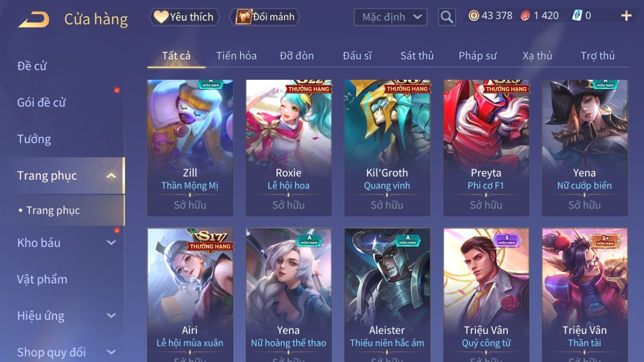Tap the golden back arrow icon
Image resolution: width=644 pixels, height=362 pixels.
(x=34, y=19)
